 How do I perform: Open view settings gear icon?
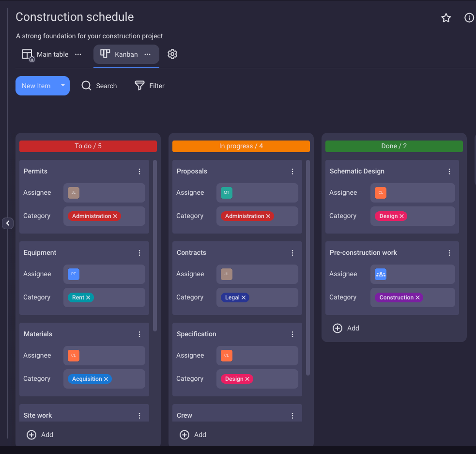click(172, 54)
